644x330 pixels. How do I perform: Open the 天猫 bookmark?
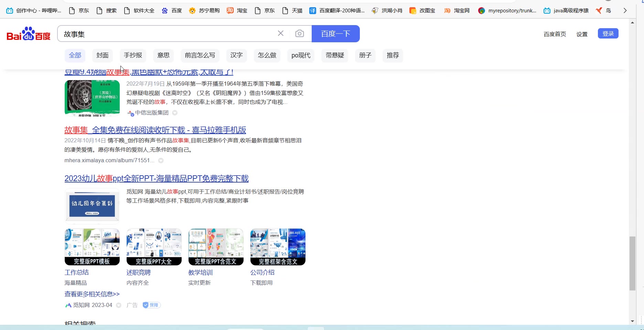click(292, 11)
